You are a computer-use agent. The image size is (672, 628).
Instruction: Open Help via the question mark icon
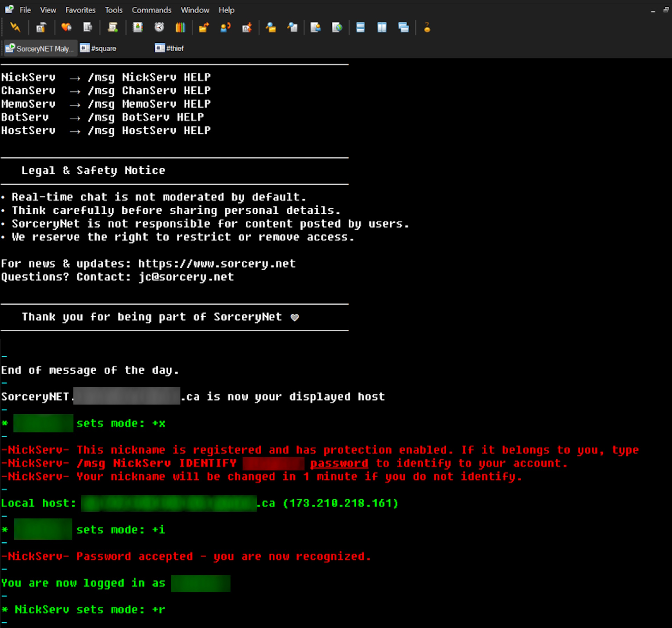pyautogui.click(x=426, y=27)
